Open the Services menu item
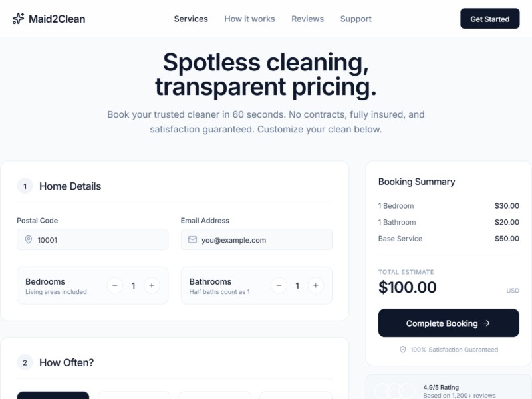This screenshot has width=532, height=399. (x=191, y=19)
